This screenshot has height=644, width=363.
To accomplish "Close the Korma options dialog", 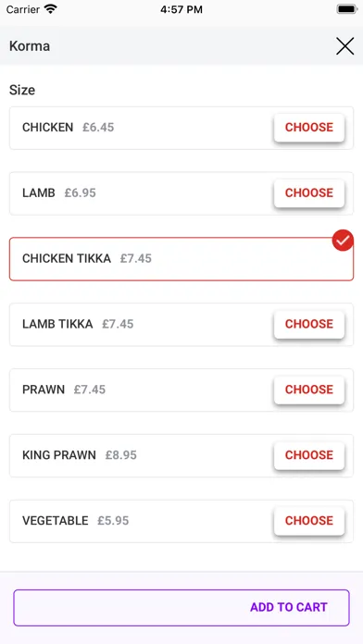I will [344, 46].
